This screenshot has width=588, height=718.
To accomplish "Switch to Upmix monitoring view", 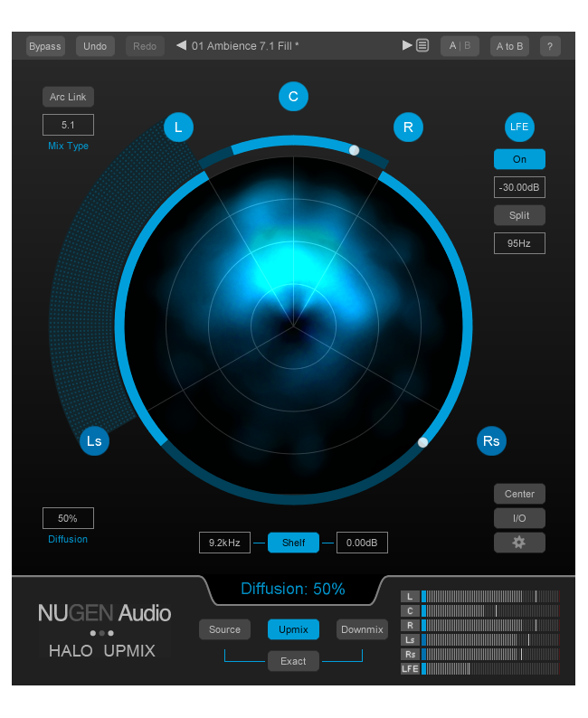I will click(293, 629).
